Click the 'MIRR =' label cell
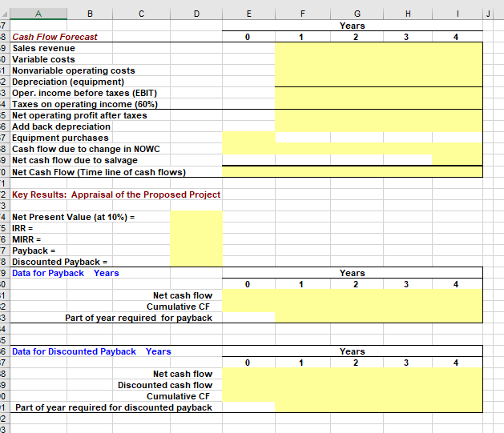Screen dimensions: 504x433 pos(26,239)
